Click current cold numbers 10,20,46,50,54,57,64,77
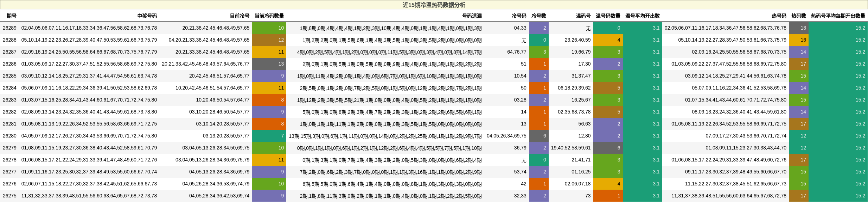 tap(223, 100)
